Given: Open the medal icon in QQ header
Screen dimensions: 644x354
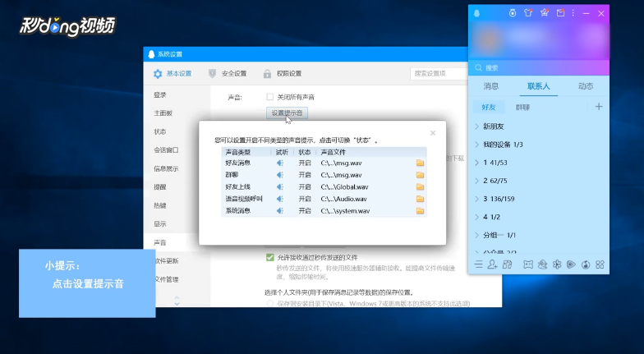Looking at the screenshot, I should [x=513, y=13].
